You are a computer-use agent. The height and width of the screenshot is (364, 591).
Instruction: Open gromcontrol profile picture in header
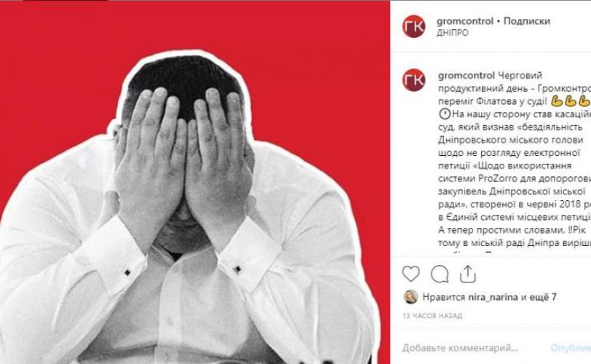[414, 26]
